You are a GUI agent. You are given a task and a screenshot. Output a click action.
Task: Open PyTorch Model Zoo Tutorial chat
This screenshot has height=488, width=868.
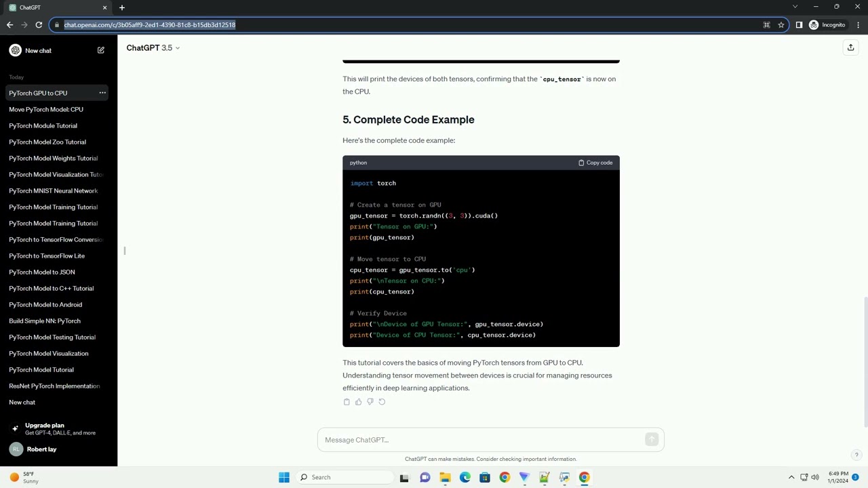click(x=58, y=142)
